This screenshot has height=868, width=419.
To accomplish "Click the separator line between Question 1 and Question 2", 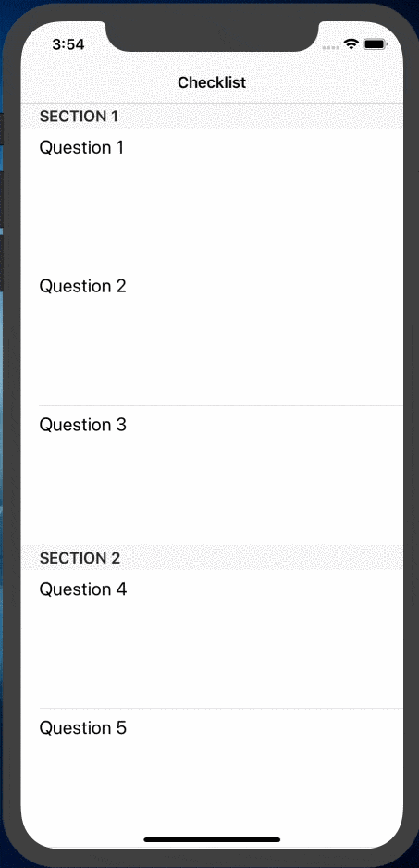I will point(221,267).
